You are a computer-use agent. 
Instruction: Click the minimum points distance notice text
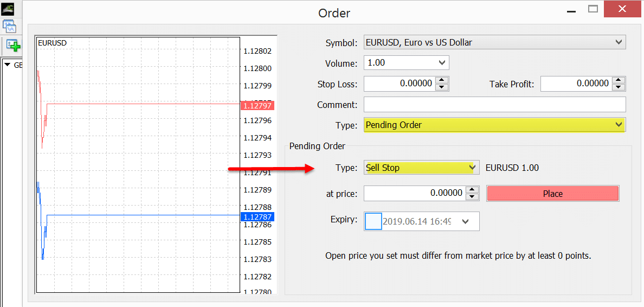pos(459,255)
